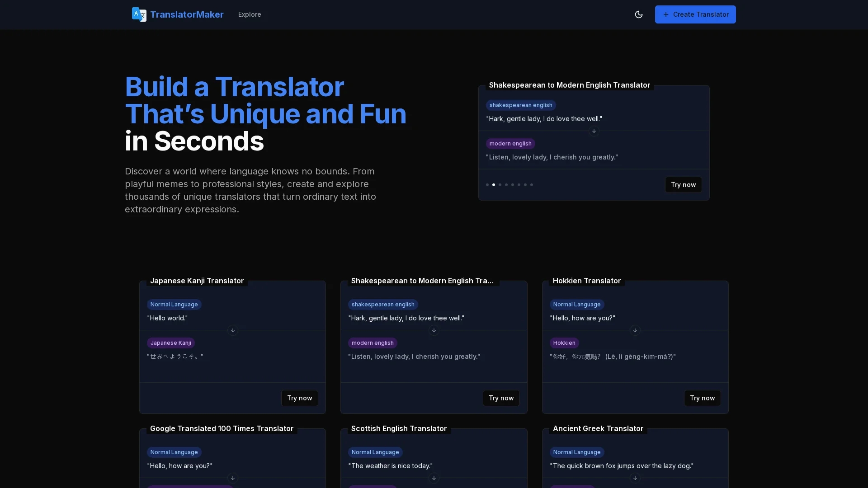This screenshot has height=488, width=868.
Task: Click the TranslatorMaker logo icon
Action: tap(139, 14)
